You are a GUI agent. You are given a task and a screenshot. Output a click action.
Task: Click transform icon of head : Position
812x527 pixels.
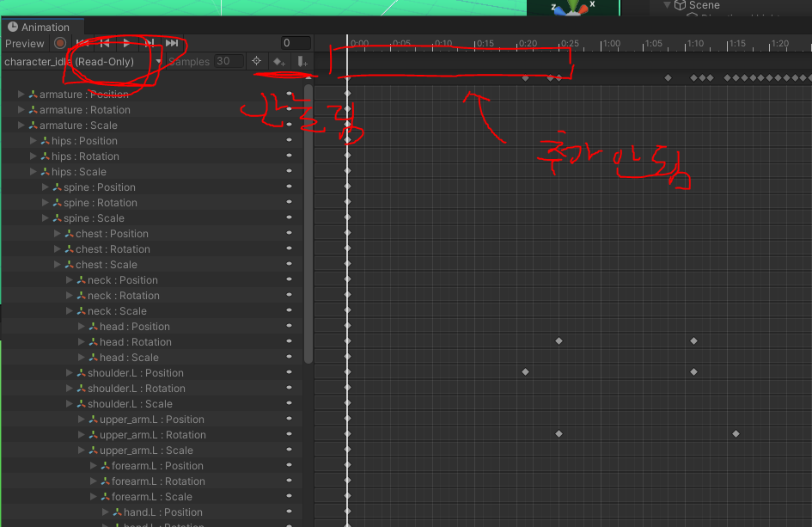[x=93, y=327]
